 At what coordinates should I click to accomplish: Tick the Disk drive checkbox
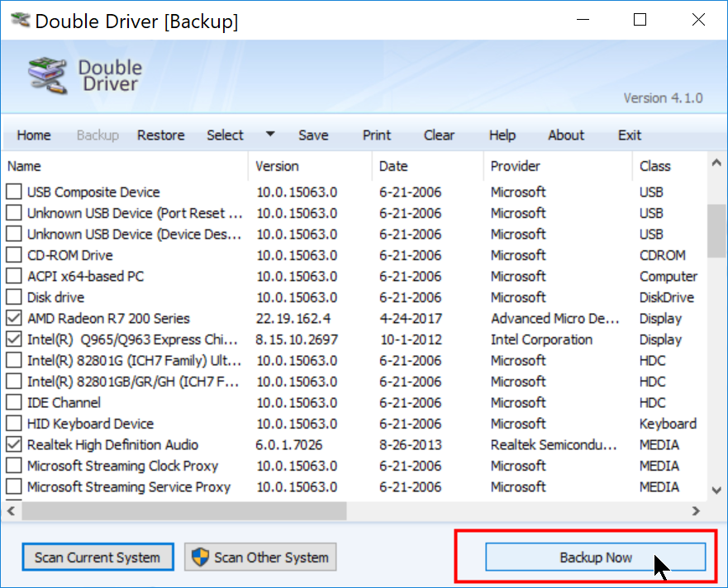pos(14,296)
